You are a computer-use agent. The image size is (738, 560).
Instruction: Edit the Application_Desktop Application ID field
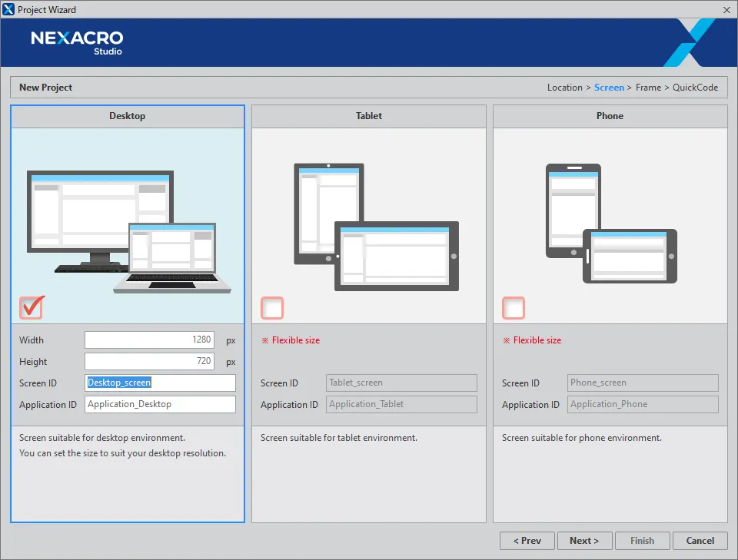[160, 404]
